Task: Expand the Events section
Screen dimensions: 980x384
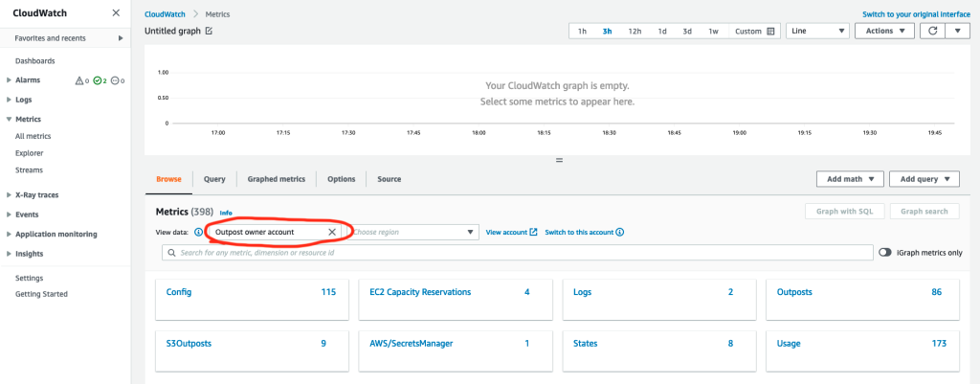Action: [x=9, y=215]
